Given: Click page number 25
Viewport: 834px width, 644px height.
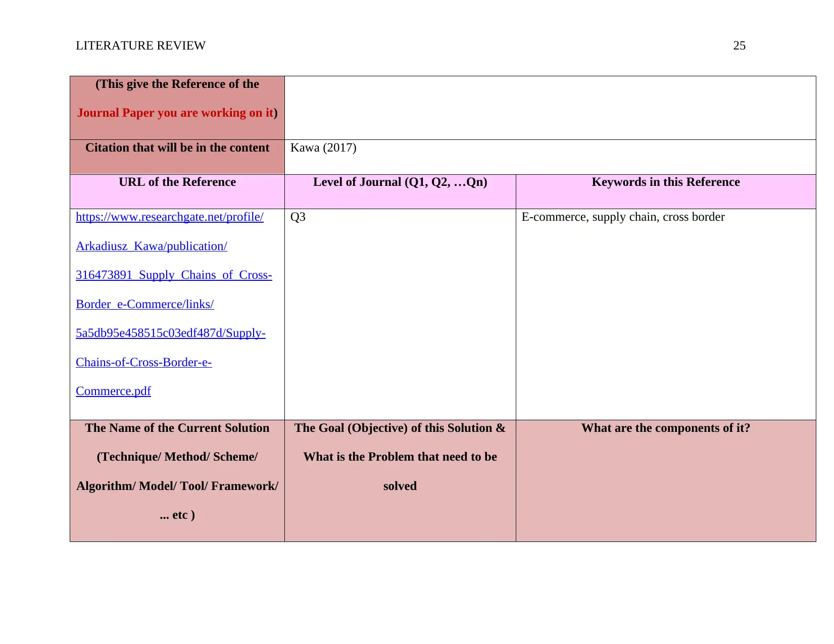Looking at the screenshot, I should coord(739,46).
